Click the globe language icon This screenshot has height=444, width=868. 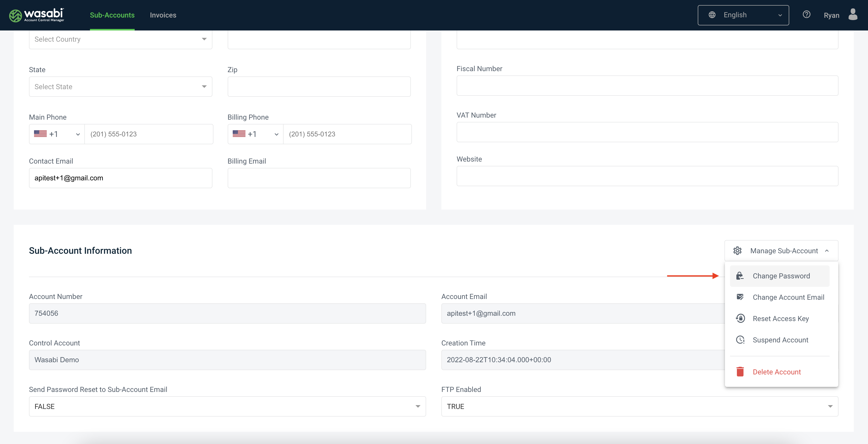tap(712, 15)
